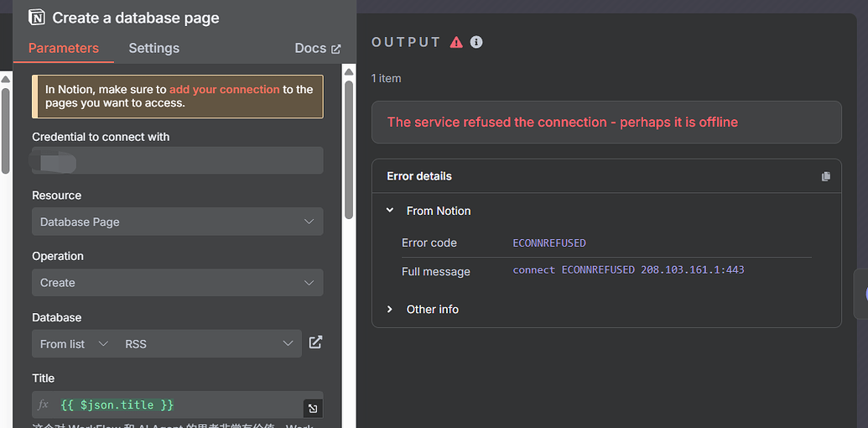Screen dimensions: 868x428
Task: Open the From list mode dropdown
Action: coord(74,344)
